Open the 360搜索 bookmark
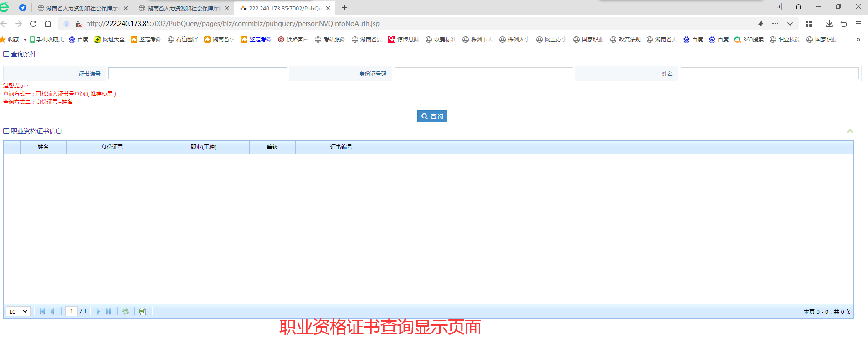This screenshot has width=868, height=354. click(x=749, y=40)
